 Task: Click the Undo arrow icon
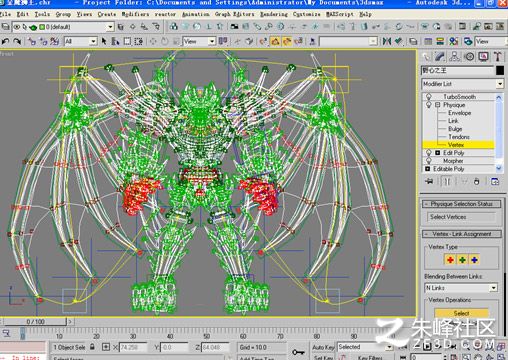5,41
